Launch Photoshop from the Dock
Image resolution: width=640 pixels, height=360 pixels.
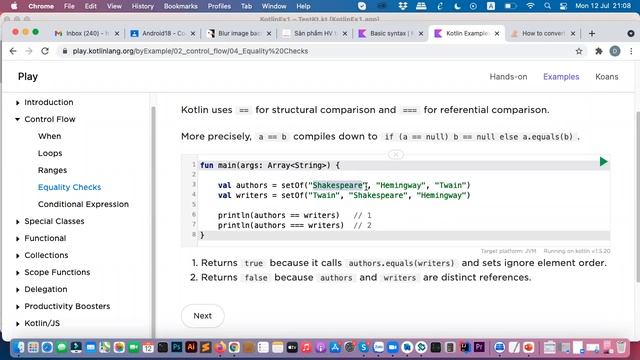pyautogui.click(x=177, y=347)
